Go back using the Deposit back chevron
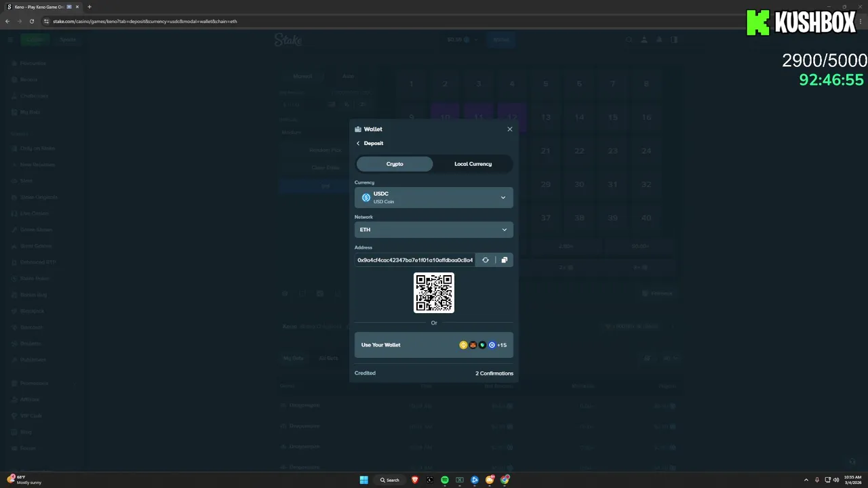 (358, 143)
